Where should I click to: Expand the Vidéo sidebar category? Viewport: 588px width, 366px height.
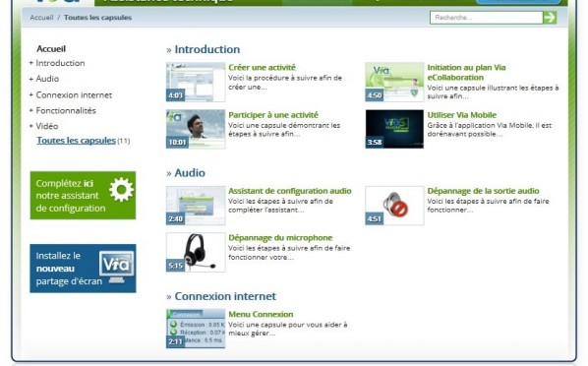[x=44, y=126]
